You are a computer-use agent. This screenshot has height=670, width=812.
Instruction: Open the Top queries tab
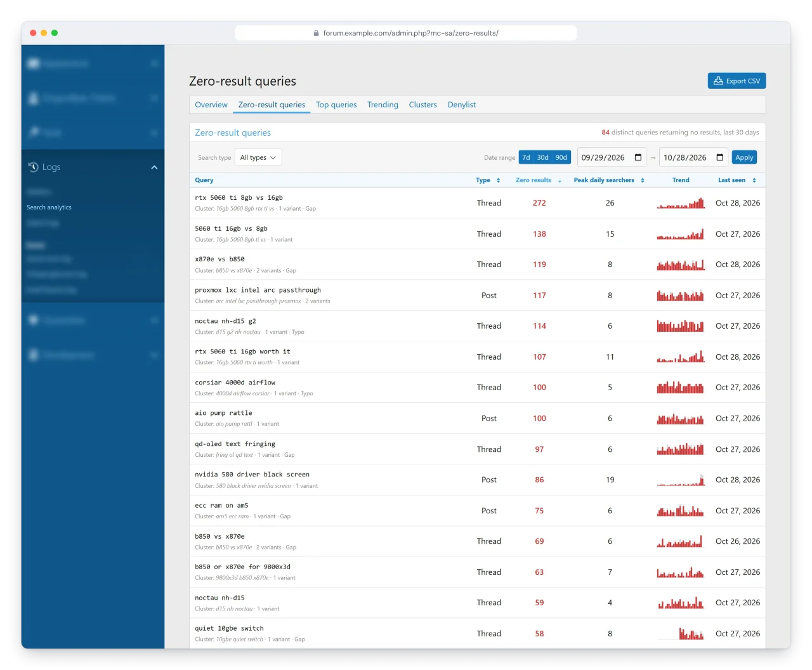(x=336, y=105)
